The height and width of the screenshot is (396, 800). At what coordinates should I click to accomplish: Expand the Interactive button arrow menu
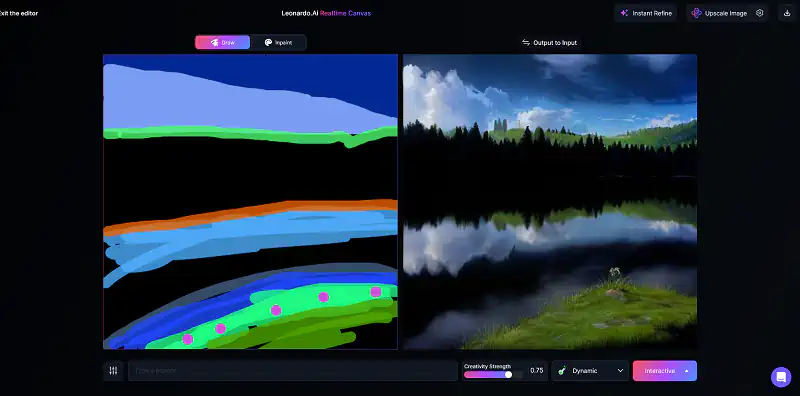pyautogui.click(x=687, y=371)
